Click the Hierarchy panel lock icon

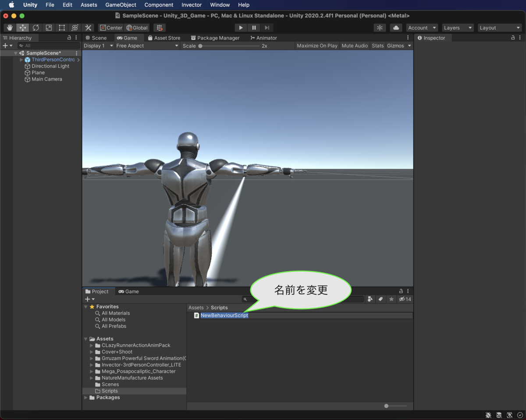point(69,38)
